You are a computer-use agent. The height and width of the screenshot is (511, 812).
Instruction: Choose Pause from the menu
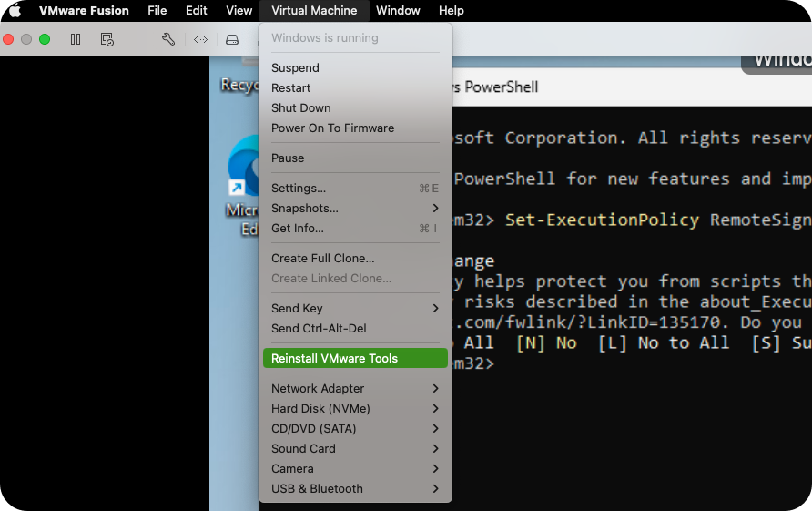[x=355, y=158]
